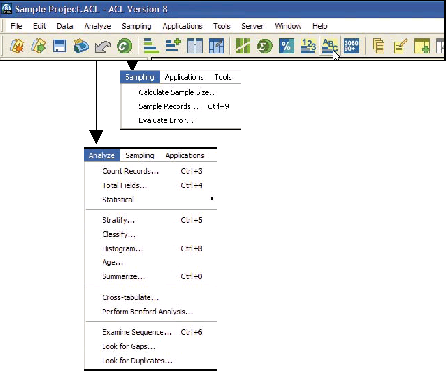Click the Count 123 toolbar icon
This screenshot has width=447, height=372.
click(308, 46)
